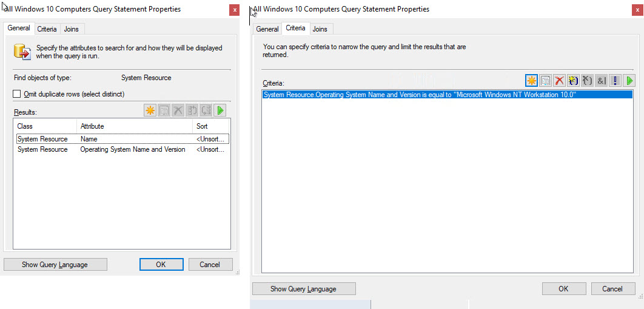Click Show Query Language below the Results list

click(55, 265)
